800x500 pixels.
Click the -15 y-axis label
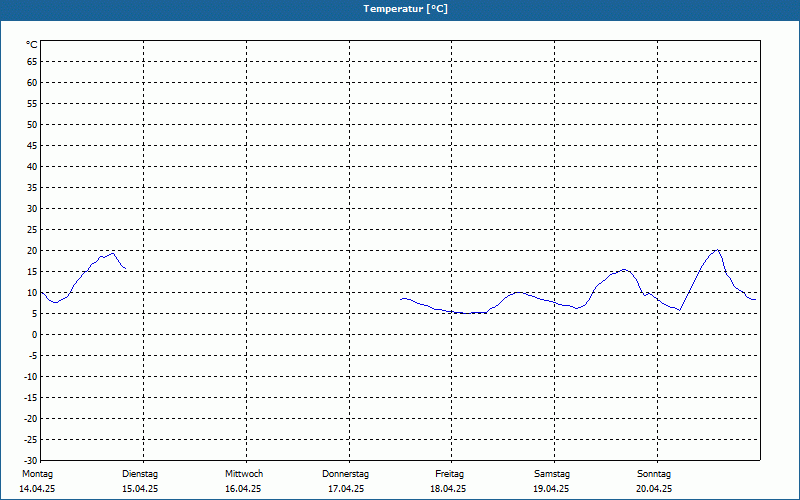pos(31,397)
